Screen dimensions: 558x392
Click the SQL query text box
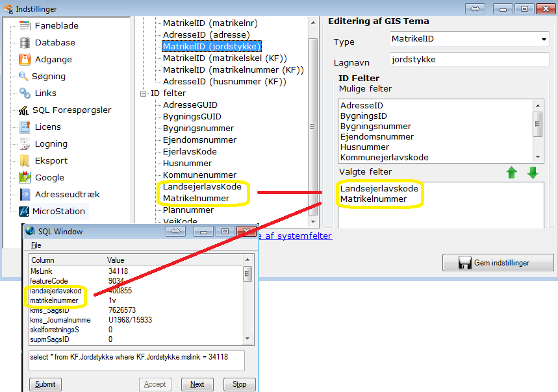point(136,360)
